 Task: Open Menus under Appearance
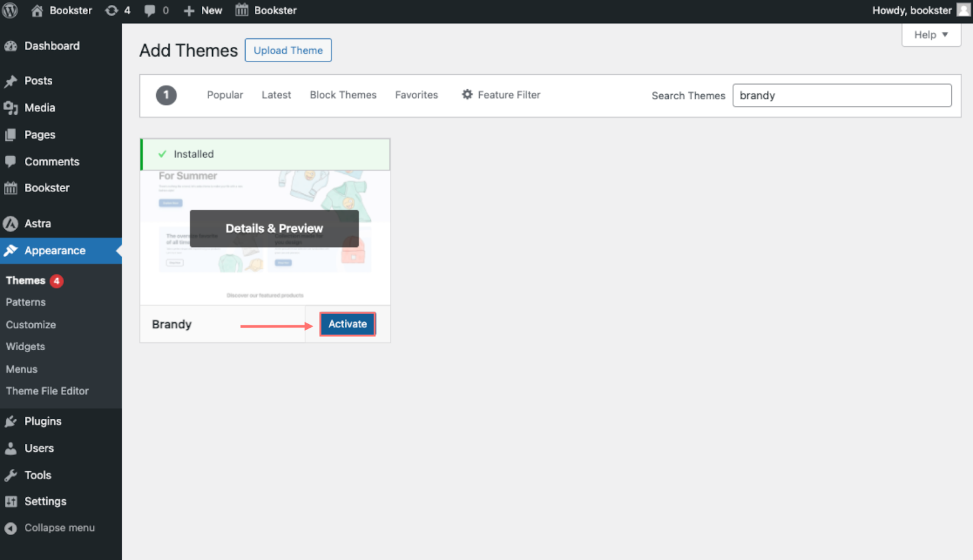pyautogui.click(x=22, y=369)
